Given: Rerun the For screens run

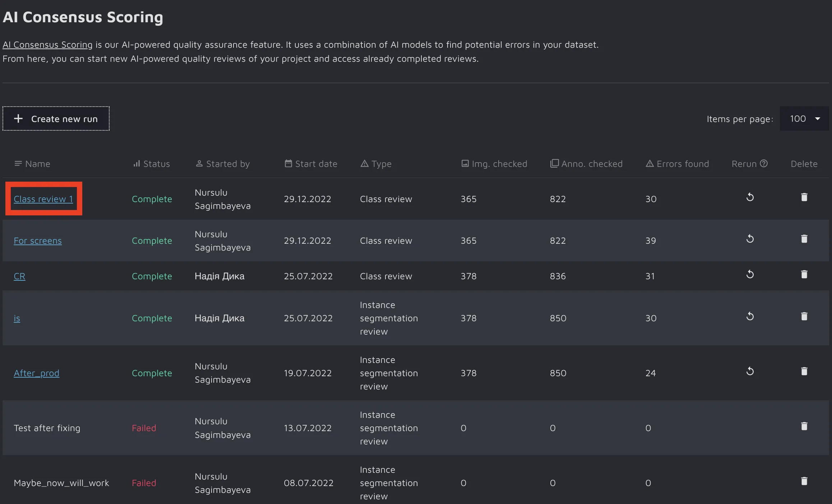Looking at the screenshot, I should pos(750,239).
